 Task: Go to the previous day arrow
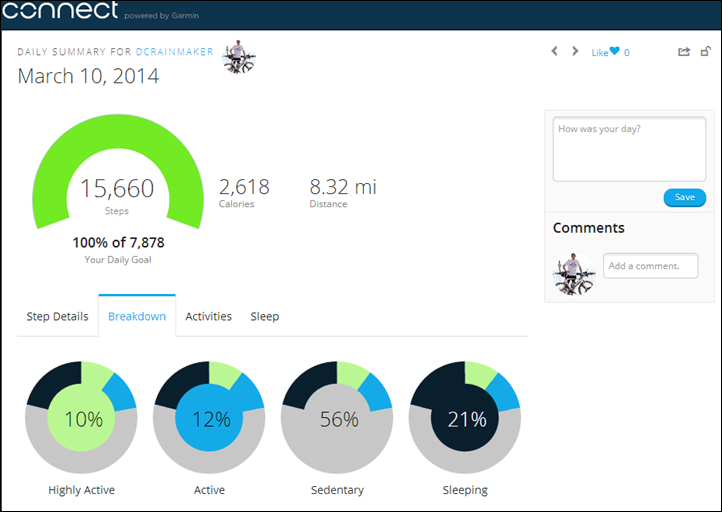click(555, 51)
